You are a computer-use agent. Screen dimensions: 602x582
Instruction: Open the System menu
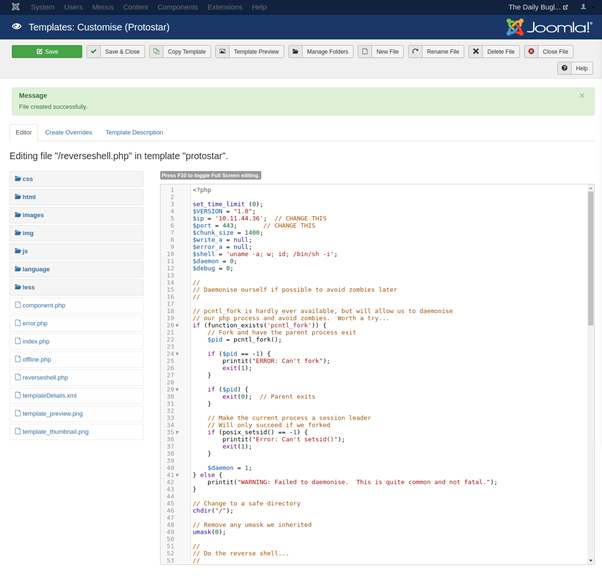[43, 7]
